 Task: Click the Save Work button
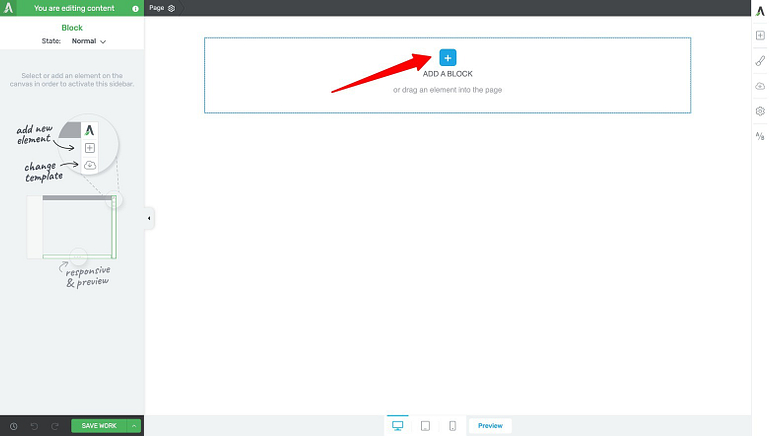tap(99, 426)
